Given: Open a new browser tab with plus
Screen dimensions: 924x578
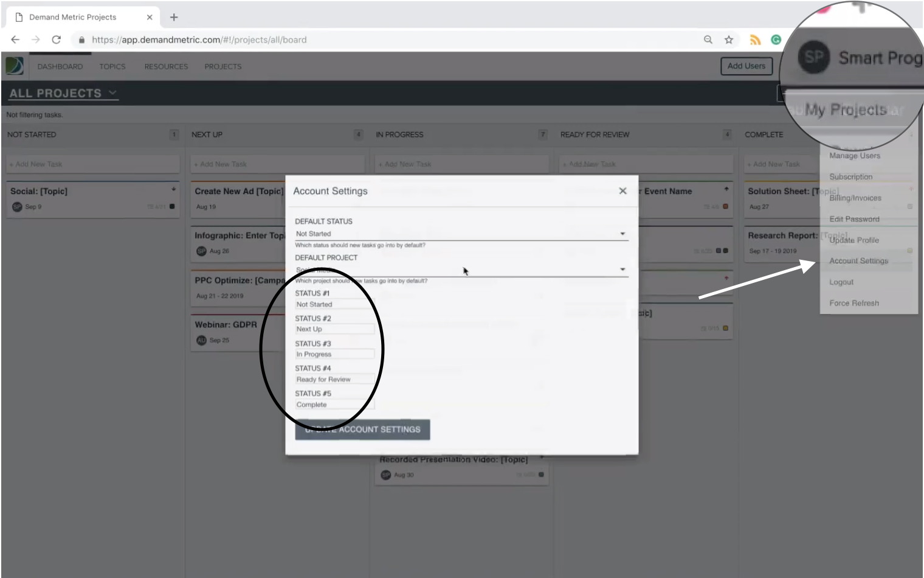Looking at the screenshot, I should click(174, 17).
